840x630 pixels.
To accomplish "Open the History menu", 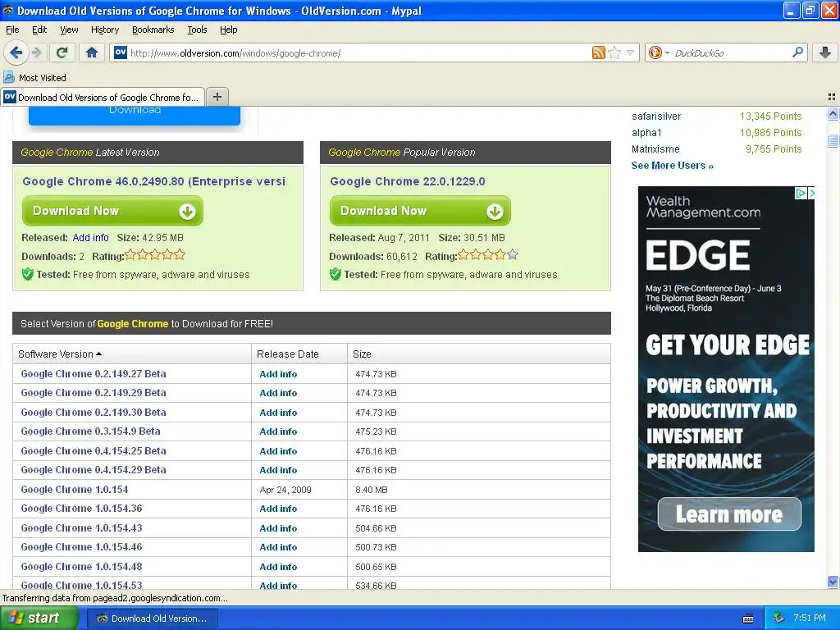I will click(104, 30).
